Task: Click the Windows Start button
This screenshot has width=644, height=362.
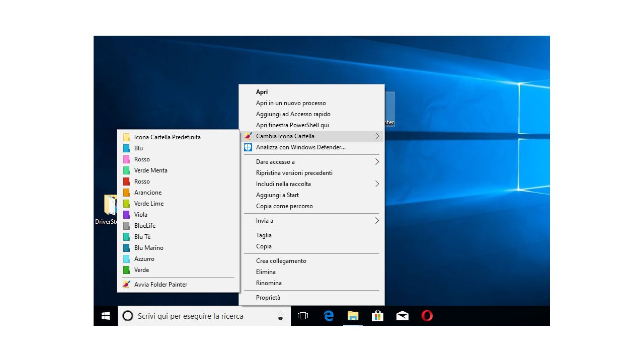Action: [106, 316]
